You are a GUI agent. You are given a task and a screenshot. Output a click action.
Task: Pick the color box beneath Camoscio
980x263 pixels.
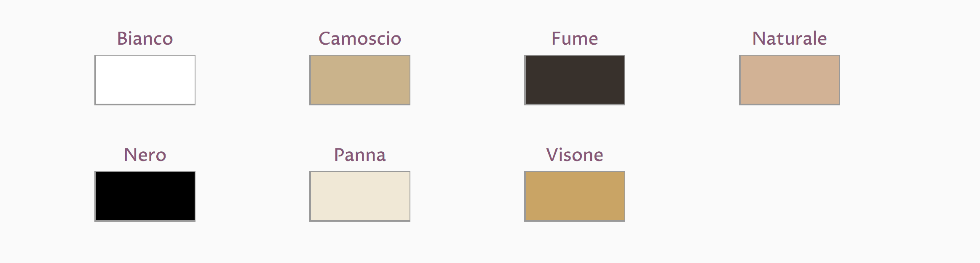[360, 80]
